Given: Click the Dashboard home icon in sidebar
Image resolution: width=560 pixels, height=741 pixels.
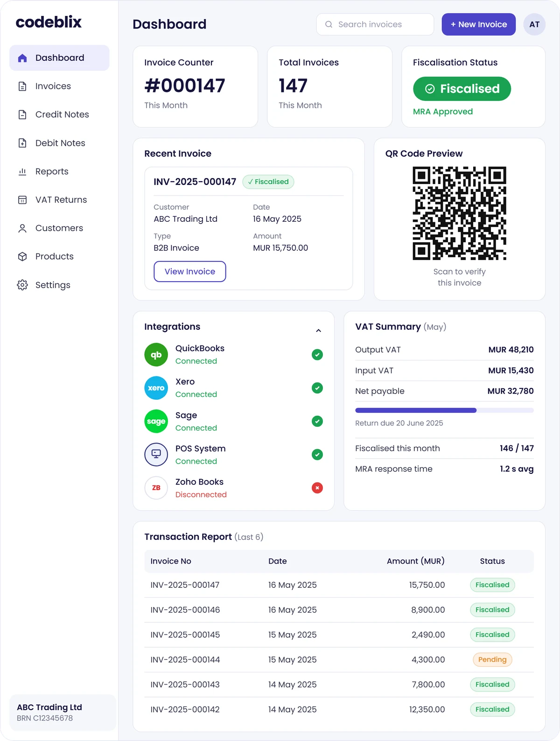Looking at the screenshot, I should [22, 58].
